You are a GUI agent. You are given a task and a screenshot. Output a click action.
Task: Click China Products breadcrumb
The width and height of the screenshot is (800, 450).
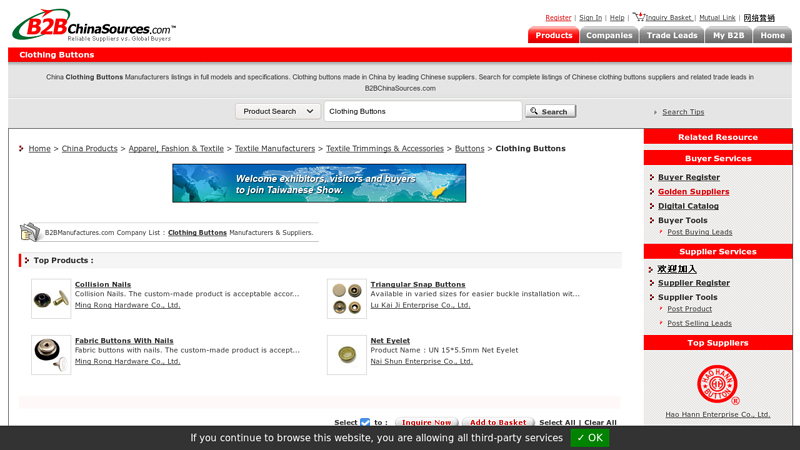89,148
